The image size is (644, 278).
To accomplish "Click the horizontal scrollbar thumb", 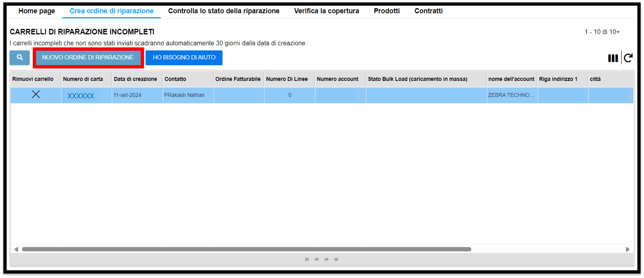I will click(246, 249).
